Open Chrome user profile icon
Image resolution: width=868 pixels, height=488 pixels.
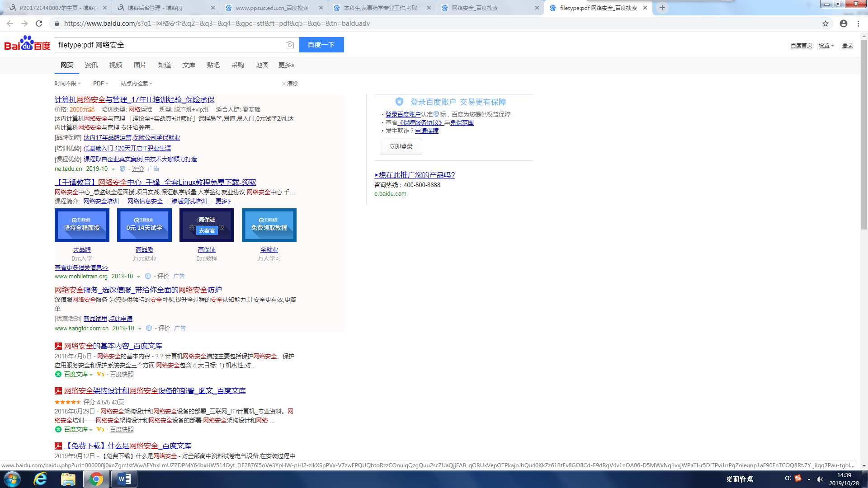[844, 23]
